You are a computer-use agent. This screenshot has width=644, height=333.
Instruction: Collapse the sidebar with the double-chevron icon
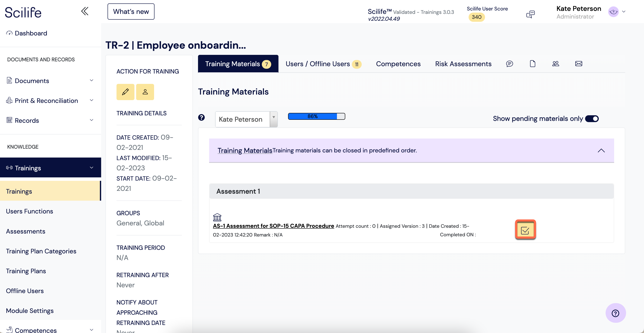click(85, 11)
